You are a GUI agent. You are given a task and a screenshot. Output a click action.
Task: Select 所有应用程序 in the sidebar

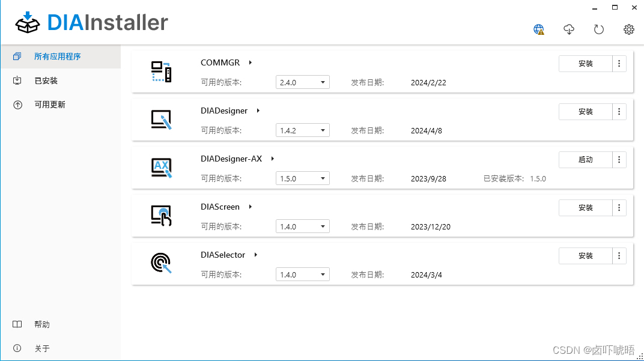(x=61, y=56)
